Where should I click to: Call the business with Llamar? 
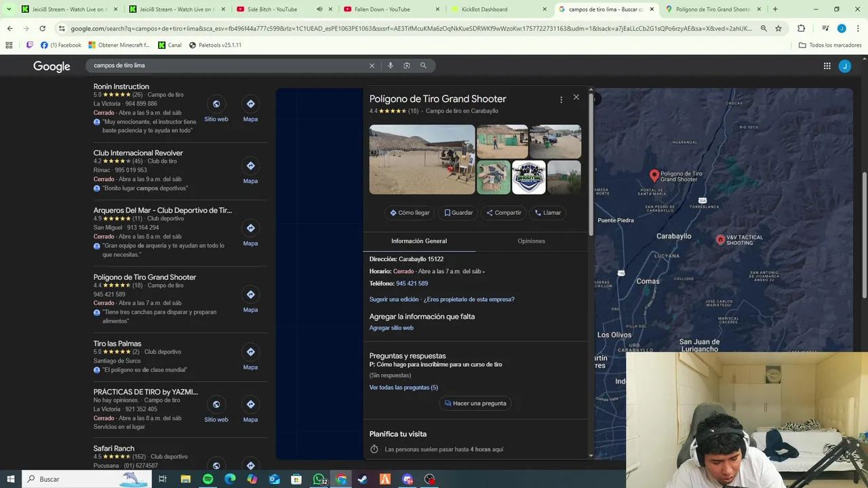[547, 213]
